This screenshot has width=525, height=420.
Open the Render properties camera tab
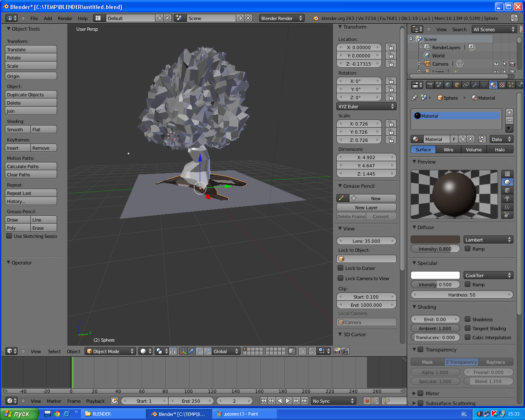tap(430, 85)
